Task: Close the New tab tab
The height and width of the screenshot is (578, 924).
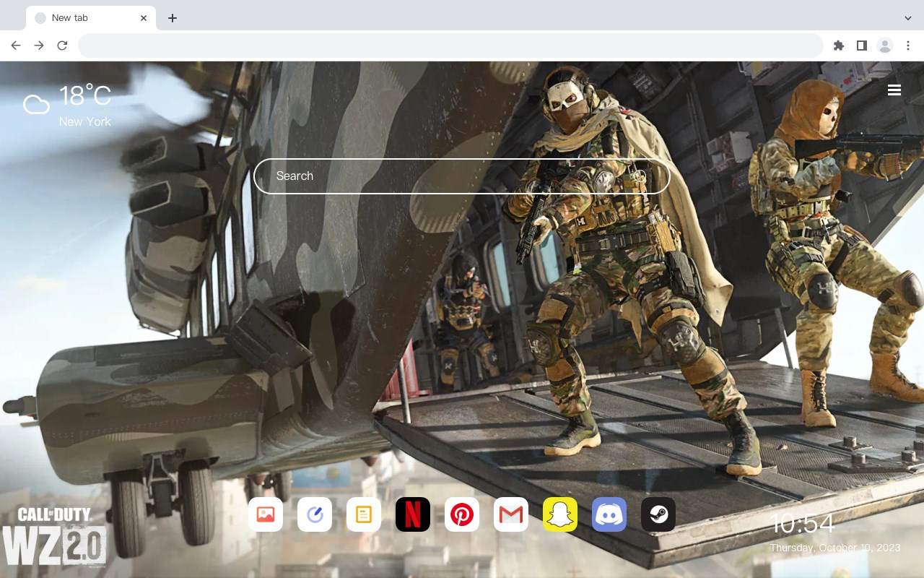Action: point(144,18)
